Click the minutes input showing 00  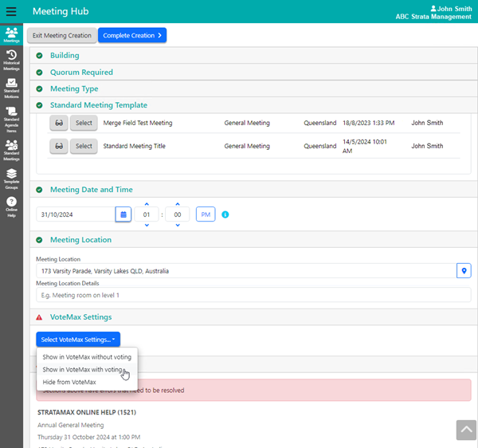[178, 214]
